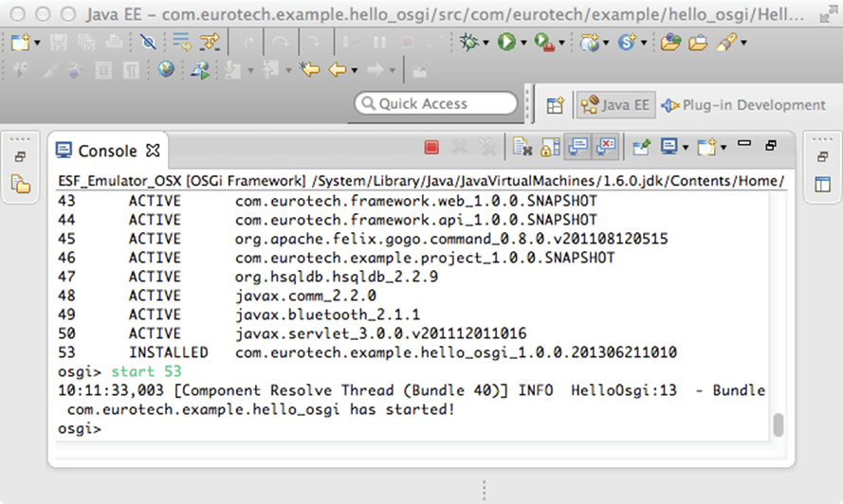Click the Display Selected Console icon
The height and width of the screenshot is (504, 843).
click(x=669, y=146)
